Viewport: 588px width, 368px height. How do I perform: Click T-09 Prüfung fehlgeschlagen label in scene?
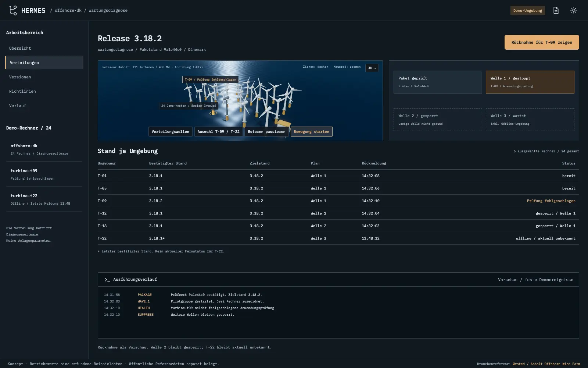[x=211, y=79]
